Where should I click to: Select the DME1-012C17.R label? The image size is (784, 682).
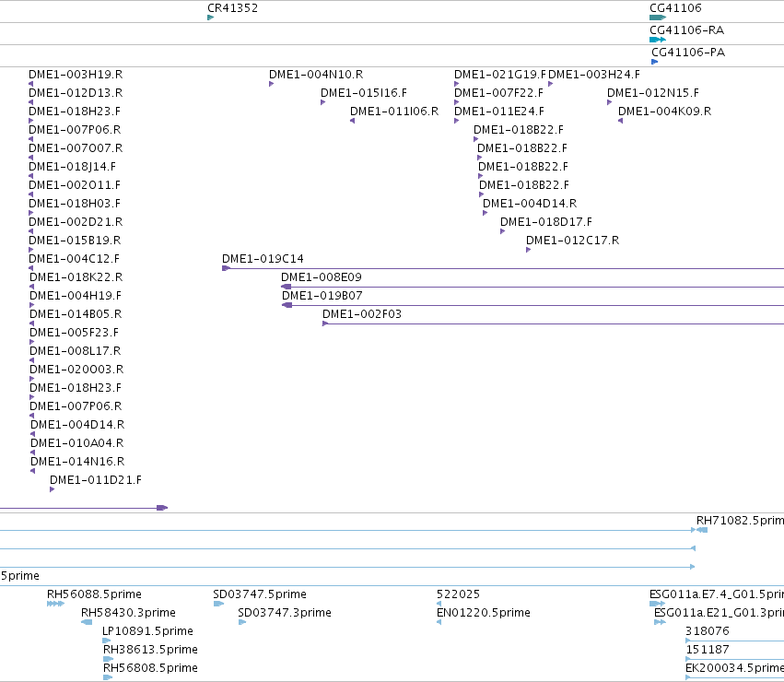572,241
